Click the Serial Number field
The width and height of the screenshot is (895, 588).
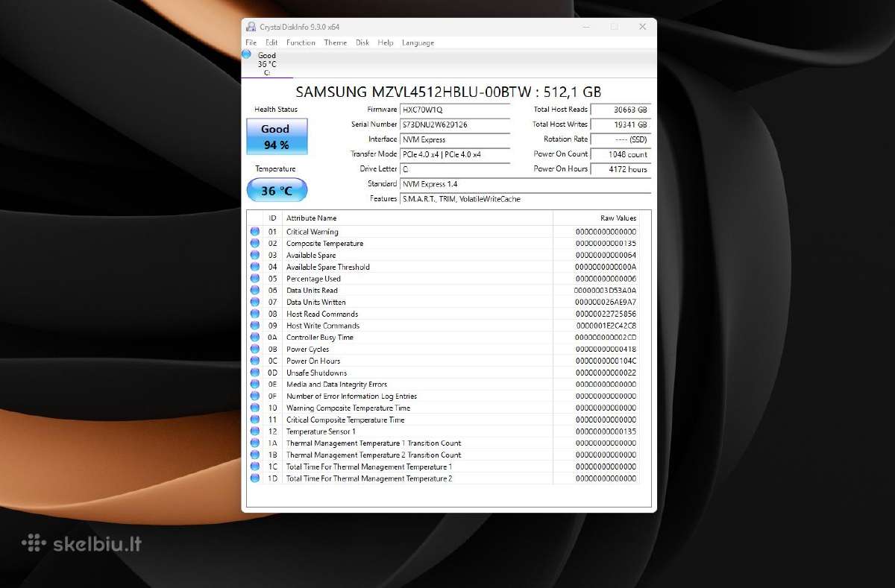pyautogui.click(x=455, y=124)
